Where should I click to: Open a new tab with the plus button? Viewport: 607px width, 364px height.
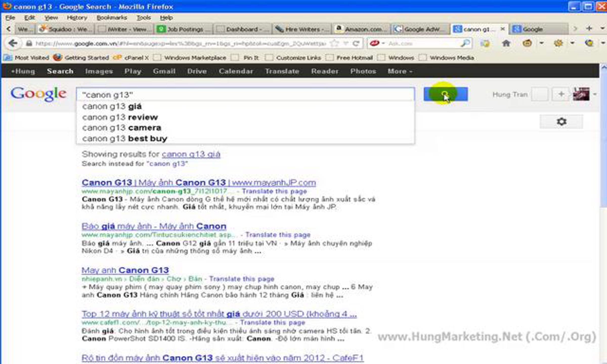pyautogui.click(x=589, y=29)
